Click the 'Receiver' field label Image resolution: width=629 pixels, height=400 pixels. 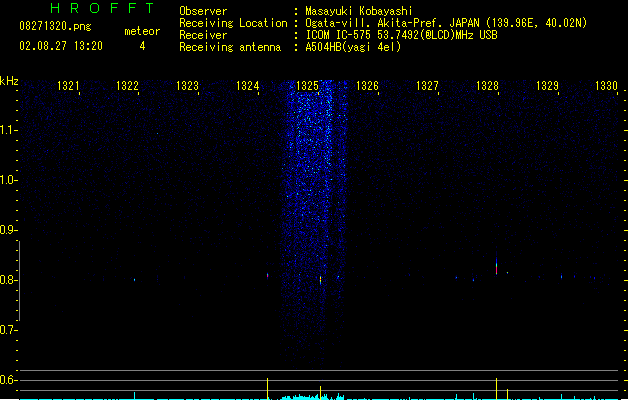tap(203, 35)
